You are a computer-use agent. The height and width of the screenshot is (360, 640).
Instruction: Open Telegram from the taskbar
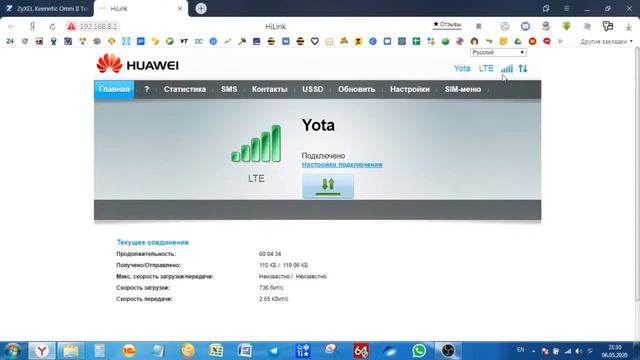pos(273,351)
